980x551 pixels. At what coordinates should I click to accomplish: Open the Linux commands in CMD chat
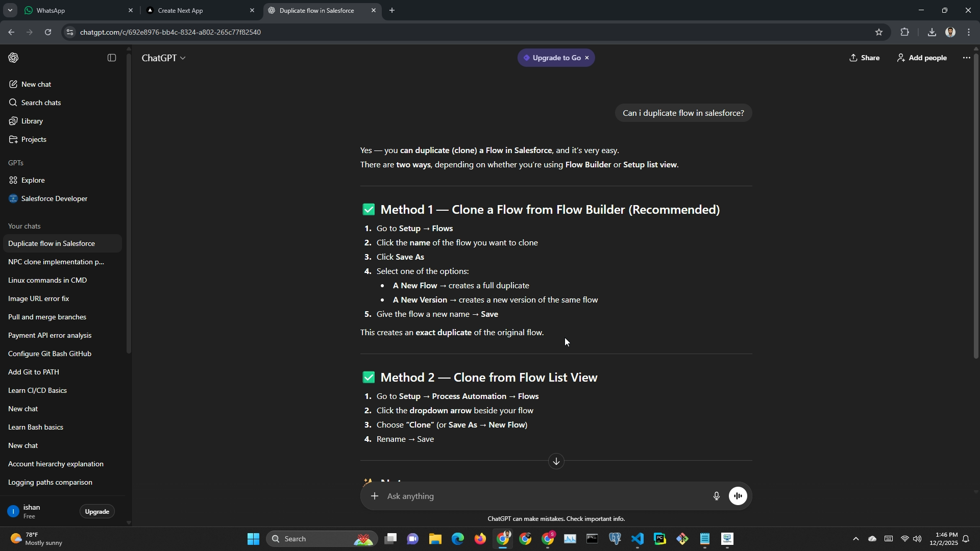point(47,280)
